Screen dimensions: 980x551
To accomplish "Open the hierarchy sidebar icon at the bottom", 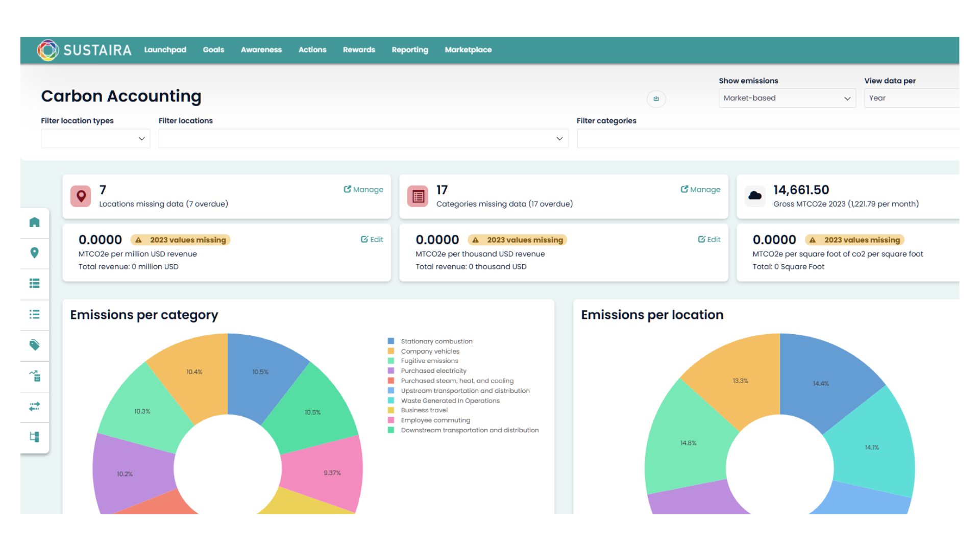I will pyautogui.click(x=35, y=437).
